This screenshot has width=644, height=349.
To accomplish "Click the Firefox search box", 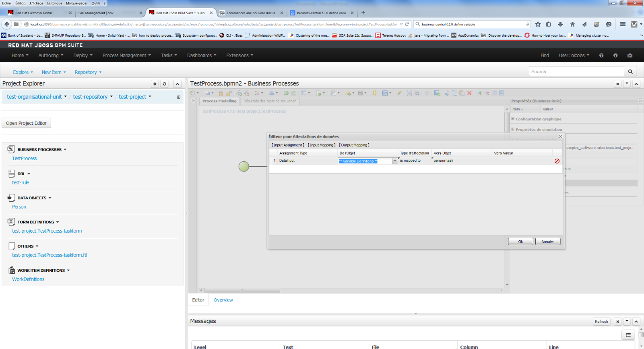I will pos(472,24).
